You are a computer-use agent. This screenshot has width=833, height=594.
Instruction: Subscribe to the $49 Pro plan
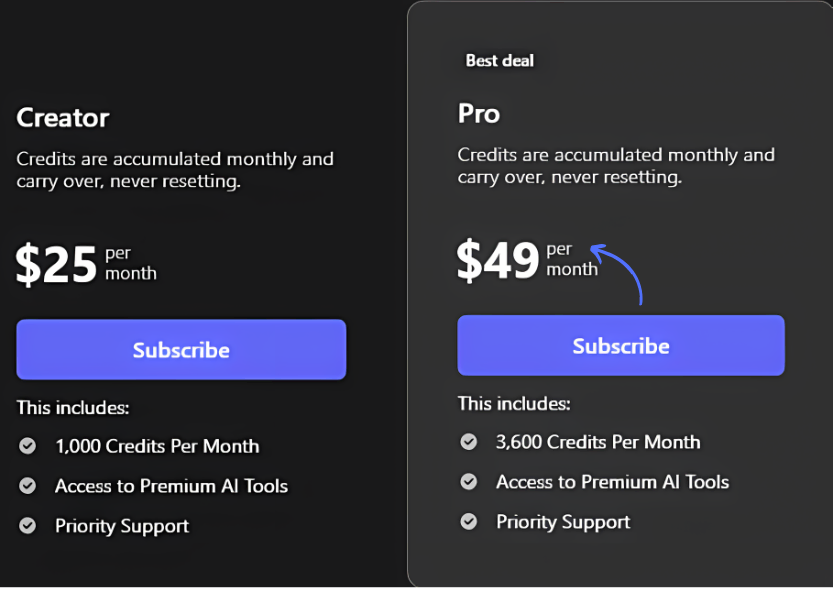pos(620,346)
